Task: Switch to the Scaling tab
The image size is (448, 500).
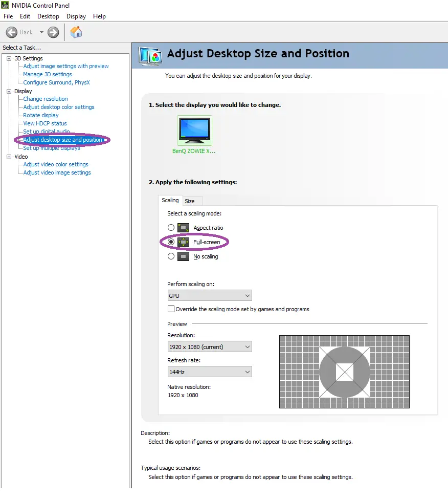Action: point(170,200)
